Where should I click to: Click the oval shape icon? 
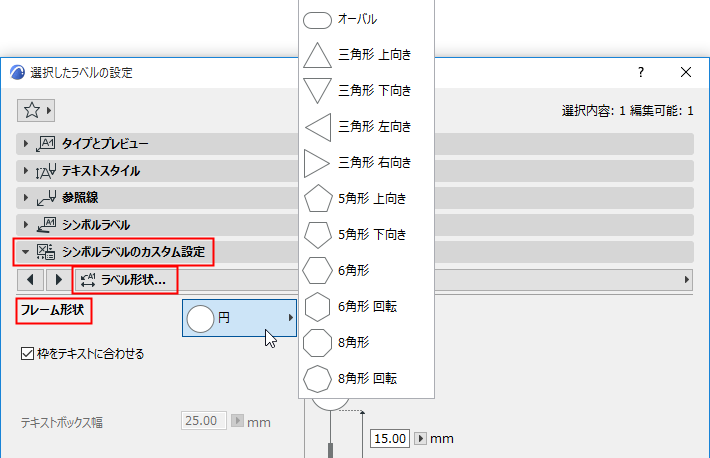(317, 19)
